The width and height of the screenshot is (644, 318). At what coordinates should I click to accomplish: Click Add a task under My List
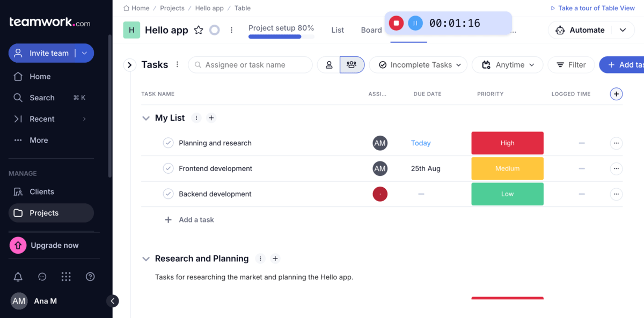(189, 219)
